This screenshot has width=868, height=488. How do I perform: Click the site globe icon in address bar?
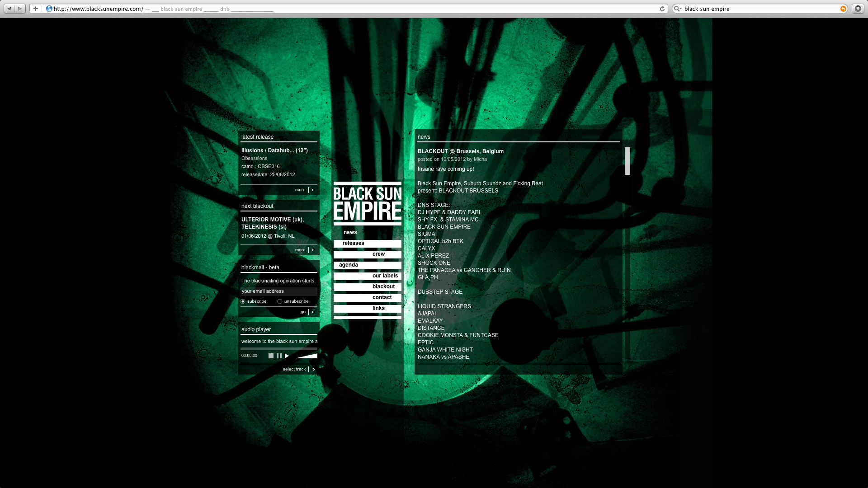click(49, 9)
